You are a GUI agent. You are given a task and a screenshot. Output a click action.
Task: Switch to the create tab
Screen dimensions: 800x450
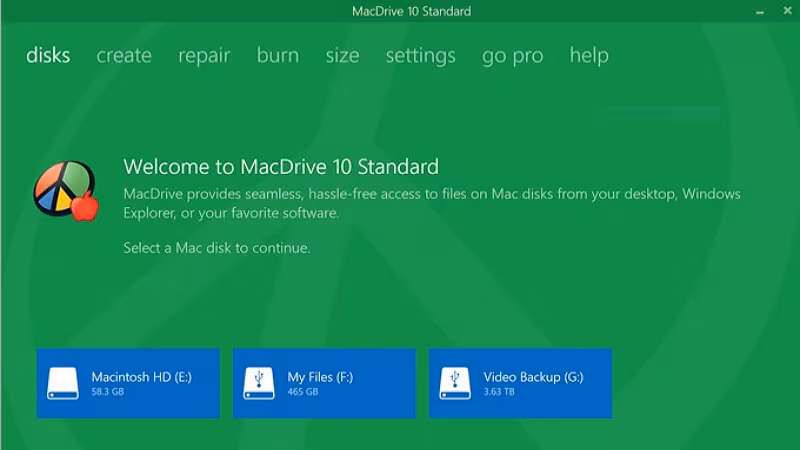(x=124, y=55)
